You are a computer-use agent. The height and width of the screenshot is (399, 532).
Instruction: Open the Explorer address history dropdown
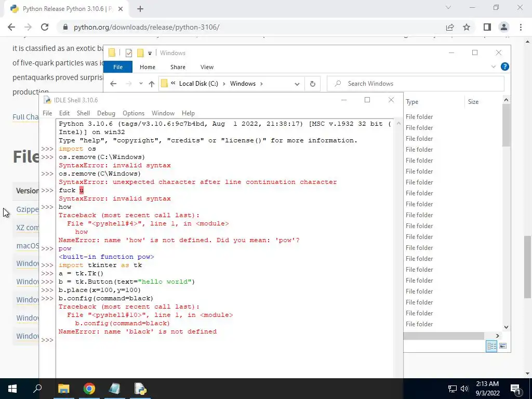pyautogui.click(x=297, y=84)
